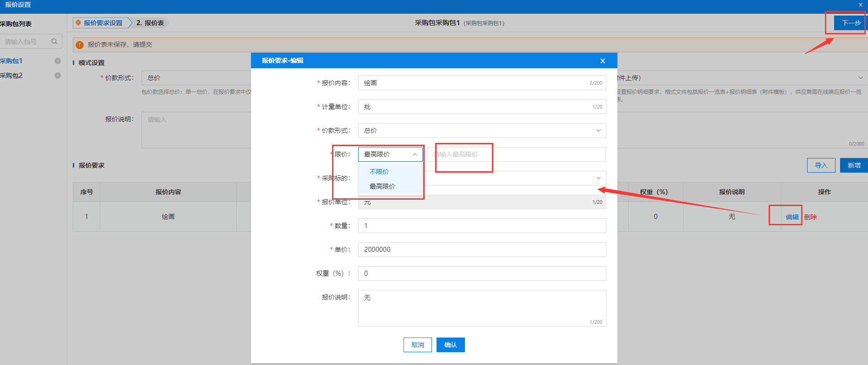Click the status check icon beside 采购包2
Image resolution: width=868 pixels, height=365 pixels.
(58, 76)
